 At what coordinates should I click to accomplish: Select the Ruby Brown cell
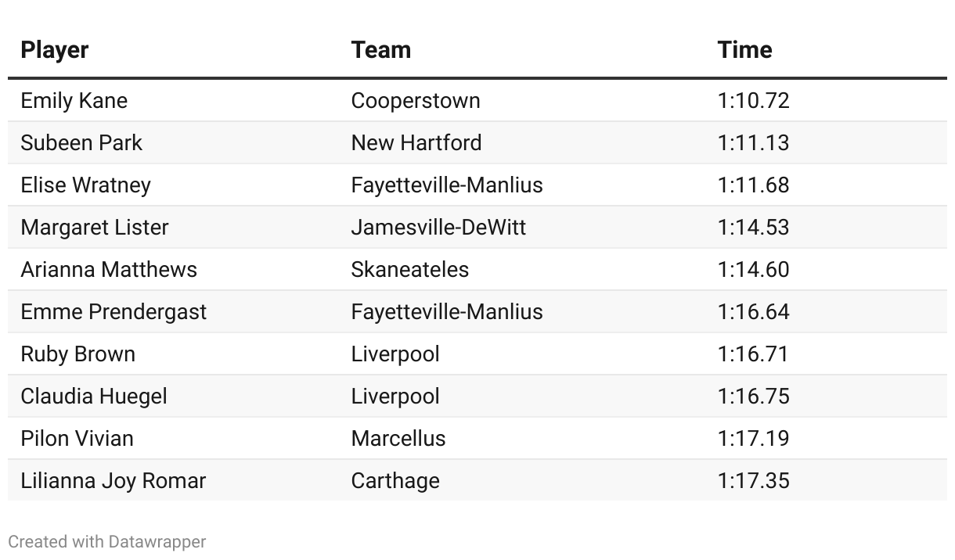click(77, 354)
